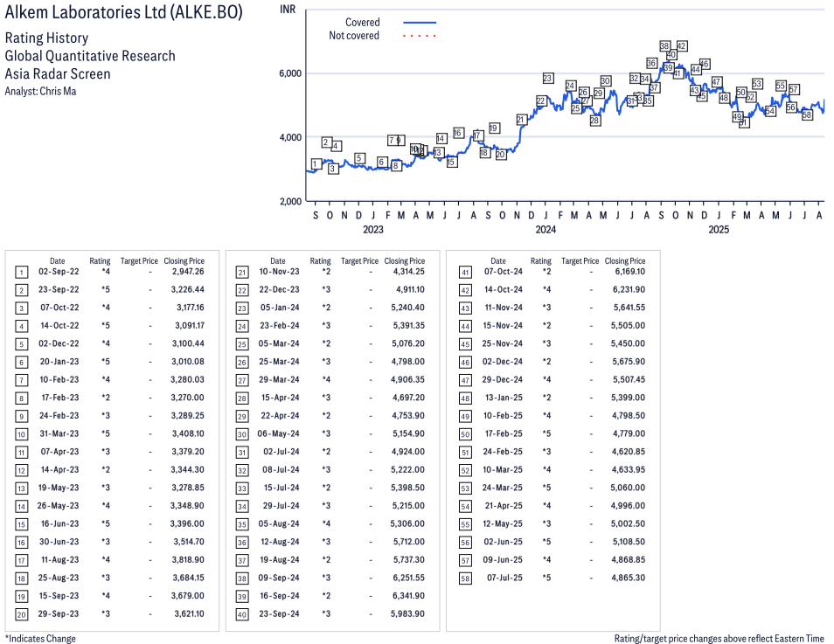The width and height of the screenshot is (834, 644).
Task: Click closing price 4,865.30
Action: coord(629,578)
